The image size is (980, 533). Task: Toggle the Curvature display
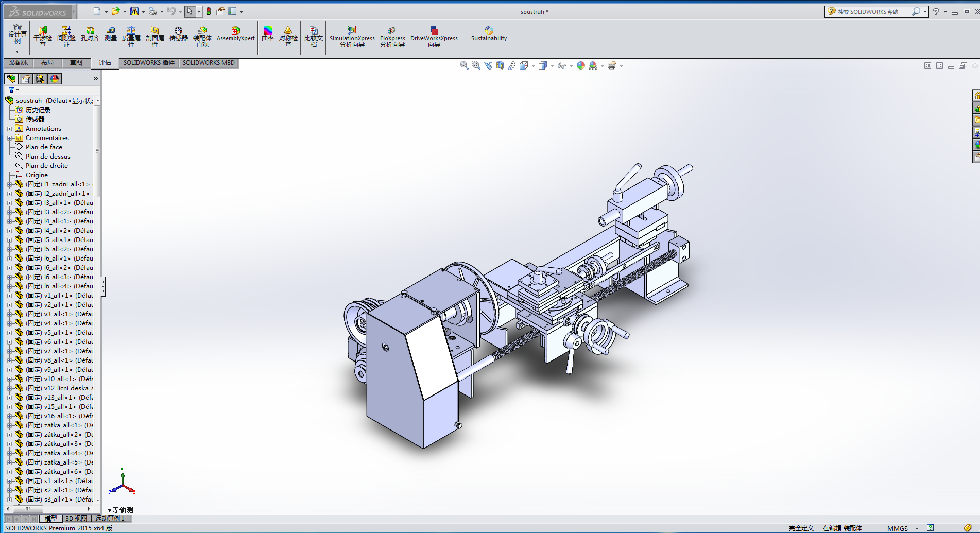coord(268,34)
